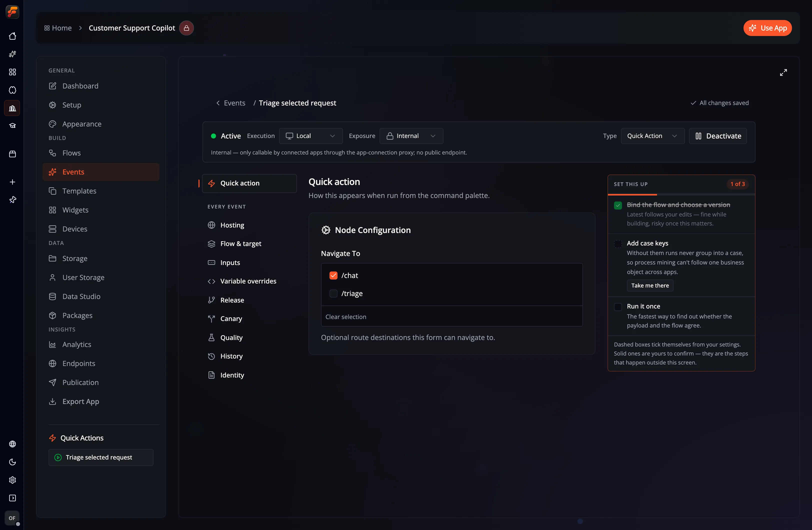Screen dimensions: 812x530
Task: Open the globe icon in left rail
Action: click(12, 444)
